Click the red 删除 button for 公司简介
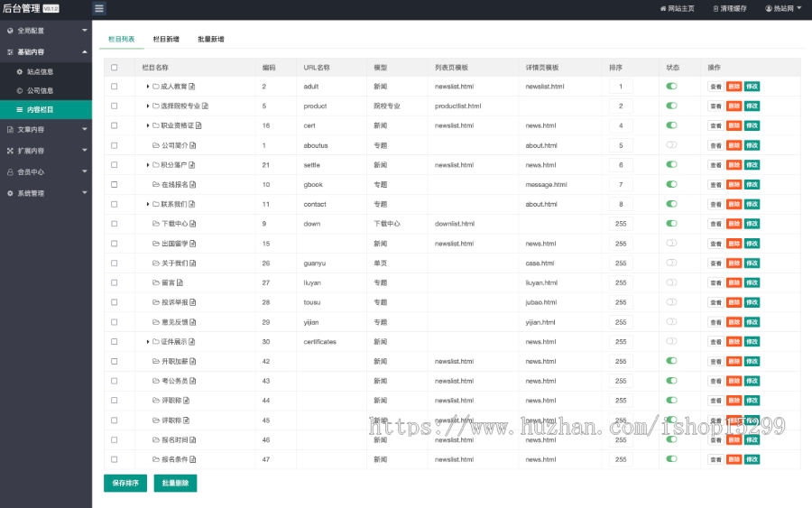The height and width of the screenshot is (508, 812). (734, 145)
